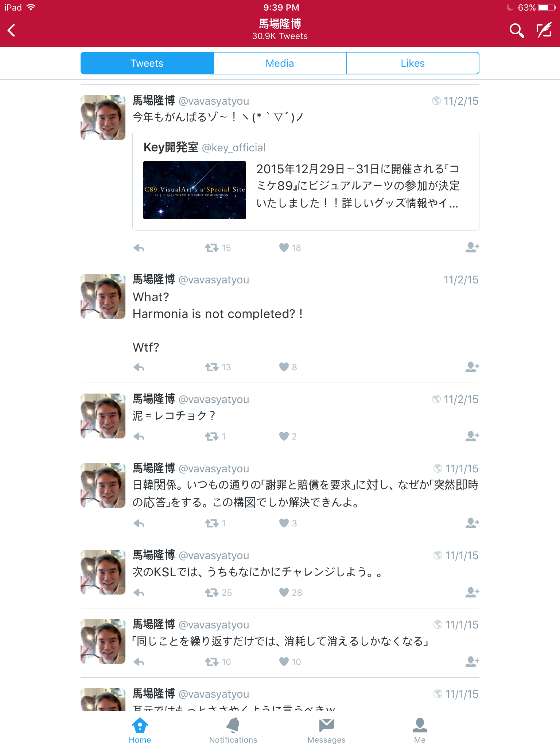The height and width of the screenshot is (747, 560).
Task: Like the tweet with 18 likes
Action: click(x=284, y=248)
